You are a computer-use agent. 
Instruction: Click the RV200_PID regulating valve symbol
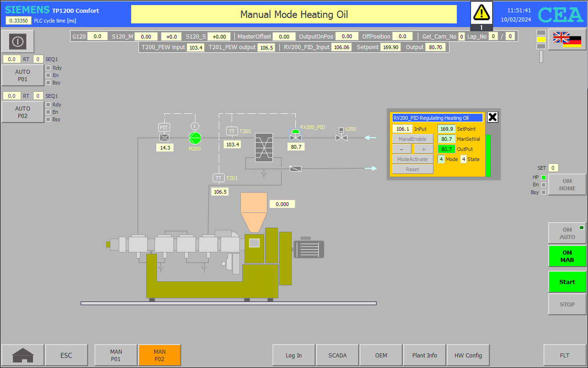pos(295,136)
